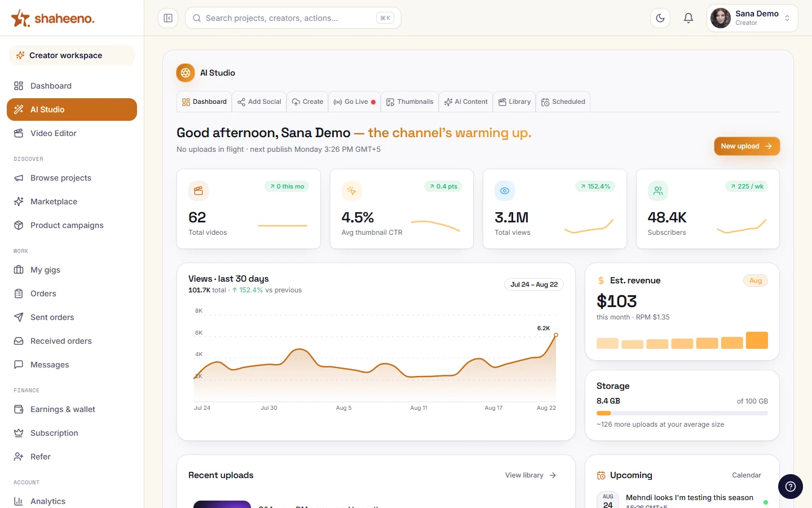The width and height of the screenshot is (812, 508).
Task: Click the Total videos card icon
Action: 198,191
